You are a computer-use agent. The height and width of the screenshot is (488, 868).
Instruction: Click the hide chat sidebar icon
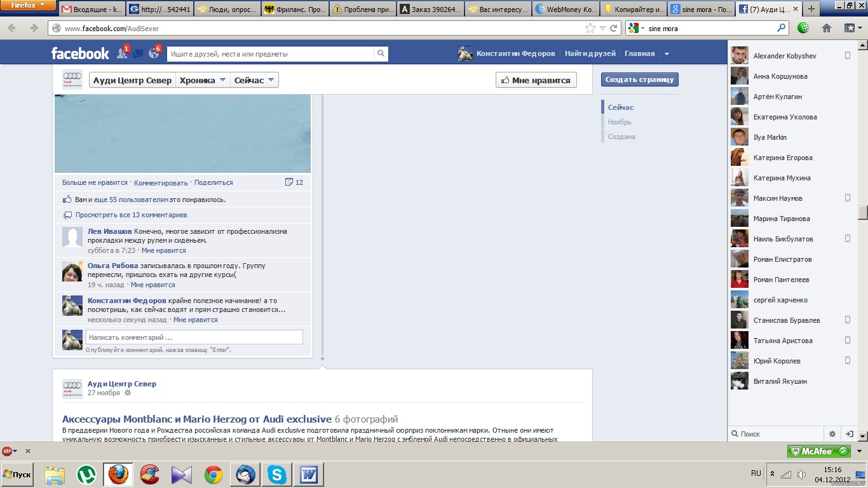click(x=849, y=434)
